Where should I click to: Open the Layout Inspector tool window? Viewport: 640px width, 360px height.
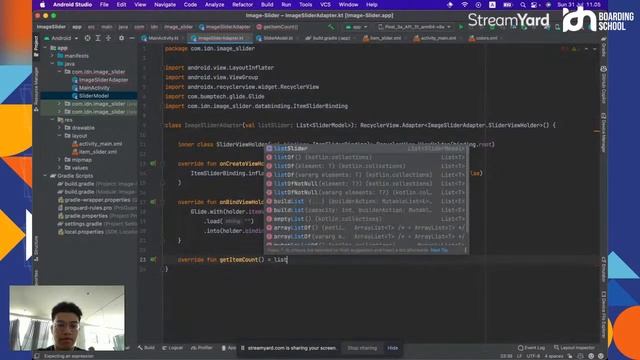[x=574, y=348]
